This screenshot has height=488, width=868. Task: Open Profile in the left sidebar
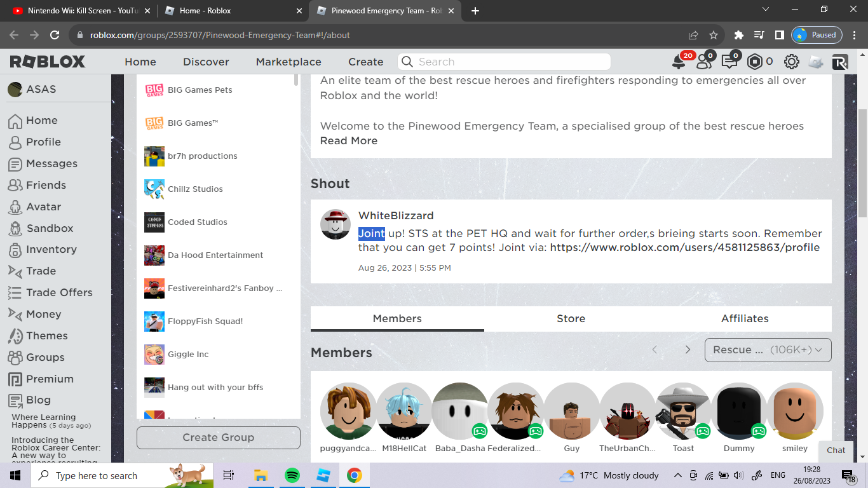pos(43,142)
